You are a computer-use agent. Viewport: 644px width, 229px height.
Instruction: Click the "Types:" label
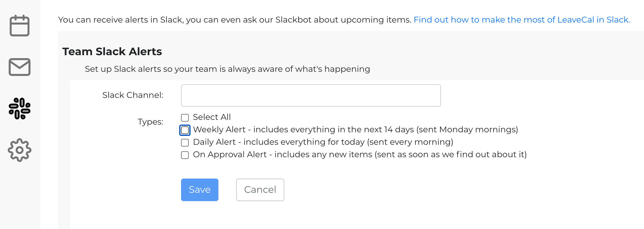click(150, 122)
